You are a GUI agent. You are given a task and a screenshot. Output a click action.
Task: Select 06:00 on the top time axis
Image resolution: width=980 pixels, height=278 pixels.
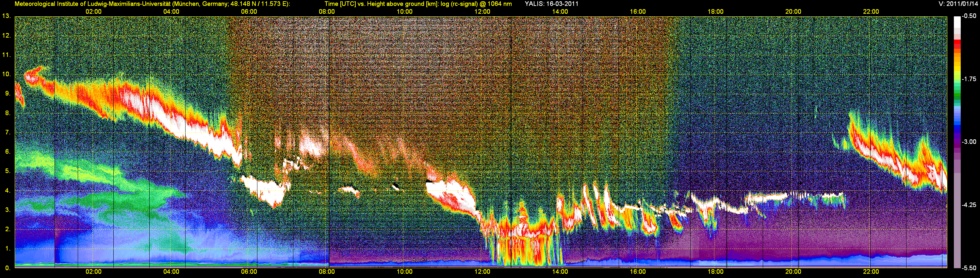pos(249,12)
